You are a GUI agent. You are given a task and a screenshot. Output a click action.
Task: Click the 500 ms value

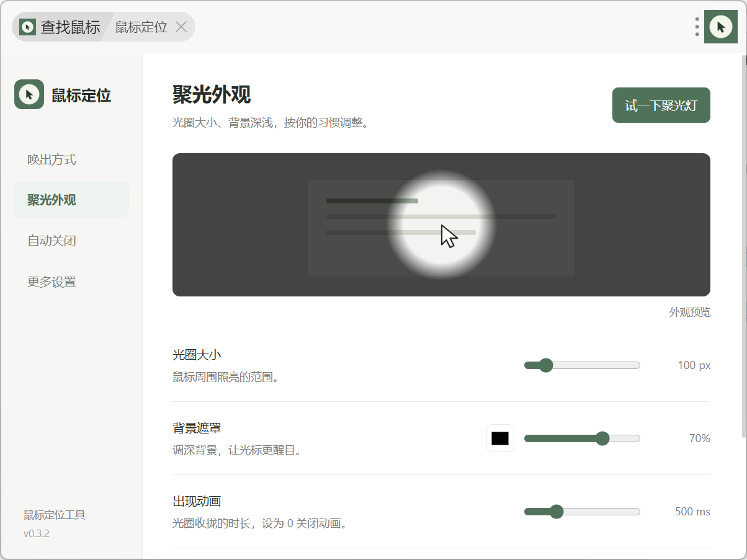(x=692, y=512)
